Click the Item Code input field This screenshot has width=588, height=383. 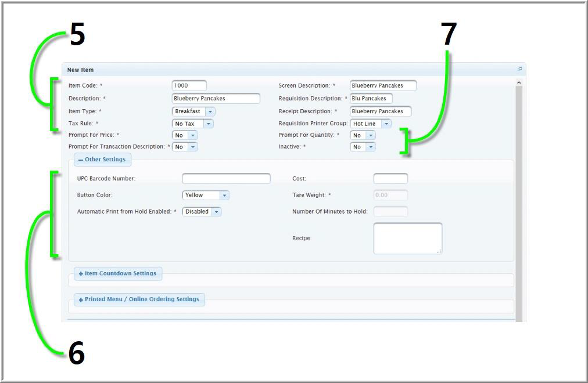(189, 86)
